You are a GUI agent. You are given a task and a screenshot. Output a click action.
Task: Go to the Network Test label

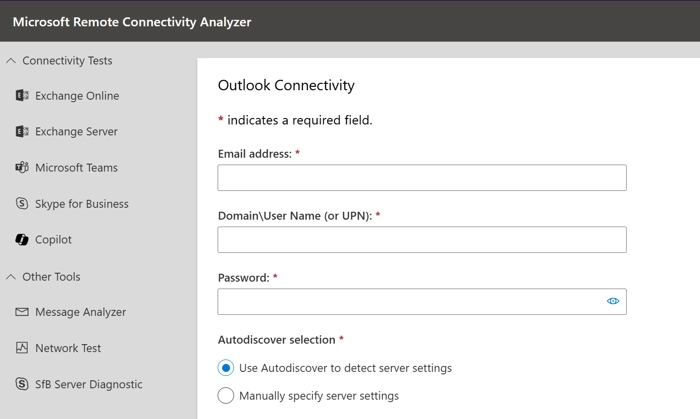[x=68, y=348]
